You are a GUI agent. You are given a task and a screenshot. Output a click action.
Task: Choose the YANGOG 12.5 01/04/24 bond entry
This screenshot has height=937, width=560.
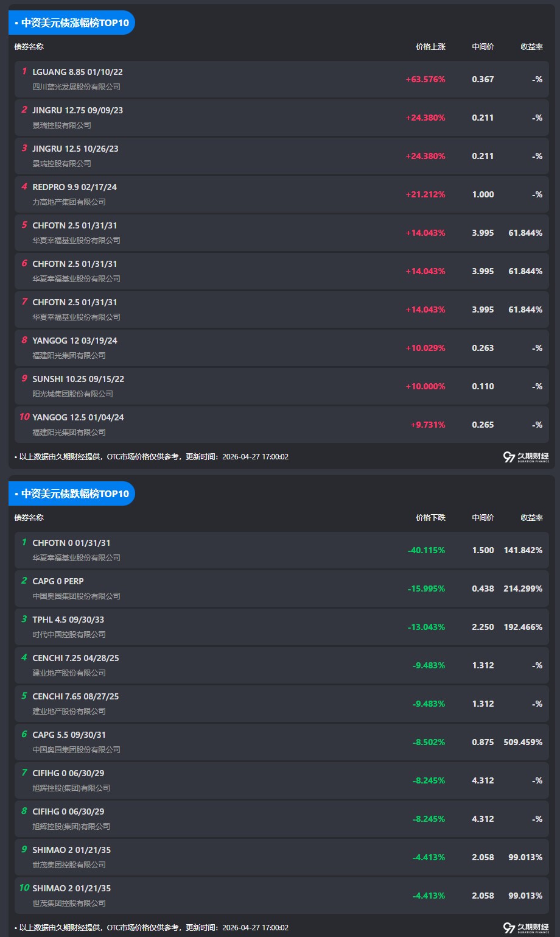pyautogui.click(x=78, y=417)
